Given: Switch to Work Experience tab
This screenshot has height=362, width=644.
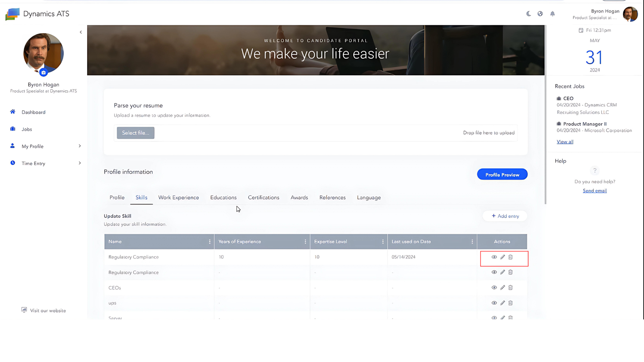Looking at the screenshot, I should [178, 197].
